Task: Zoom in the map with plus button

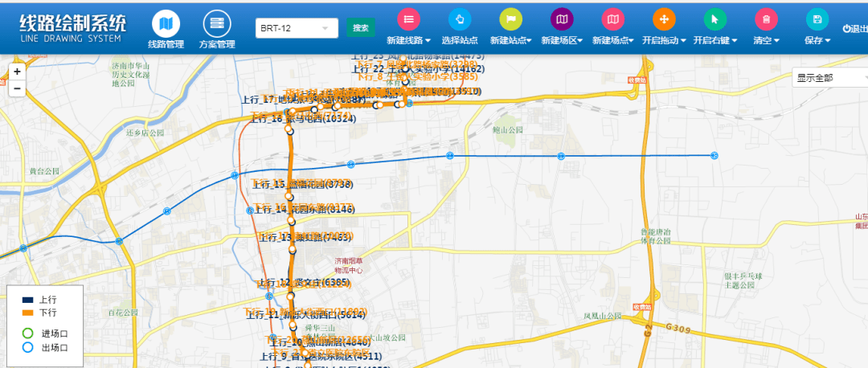Action: tap(18, 72)
